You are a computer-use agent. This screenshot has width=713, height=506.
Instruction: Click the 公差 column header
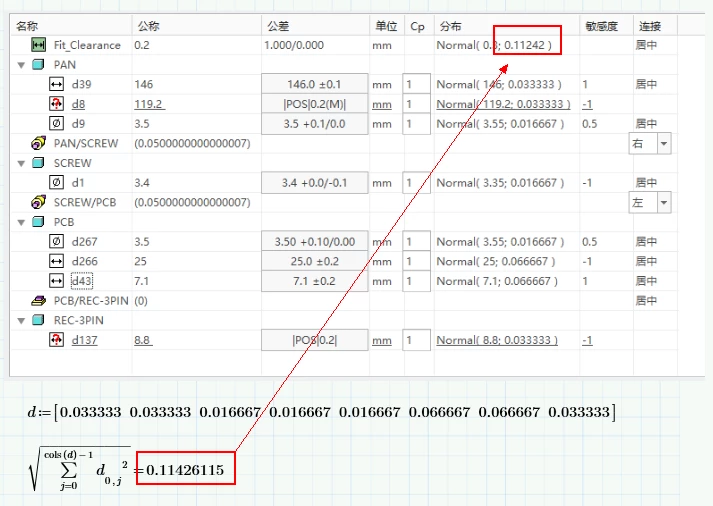(x=278, y=26)
